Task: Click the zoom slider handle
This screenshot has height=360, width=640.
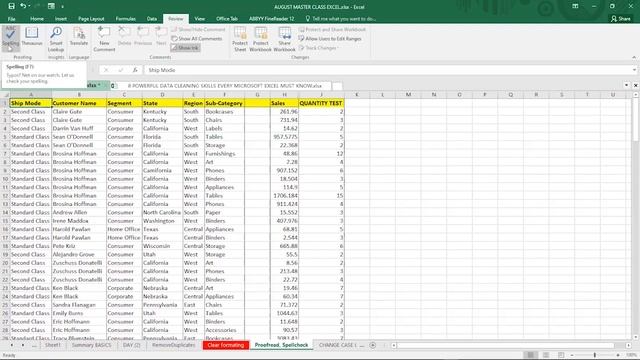Action: [x=595, y=355]
